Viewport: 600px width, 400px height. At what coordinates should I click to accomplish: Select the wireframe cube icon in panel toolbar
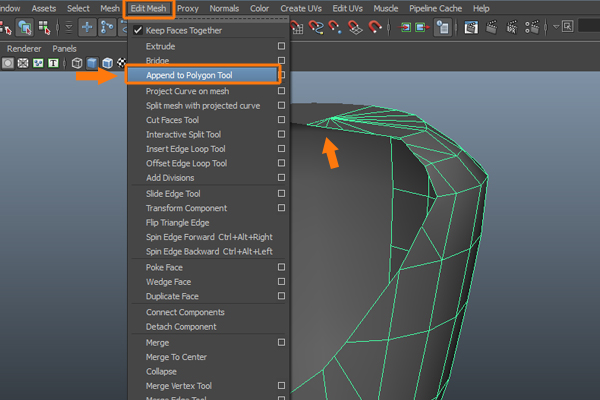tap(77, 63)
